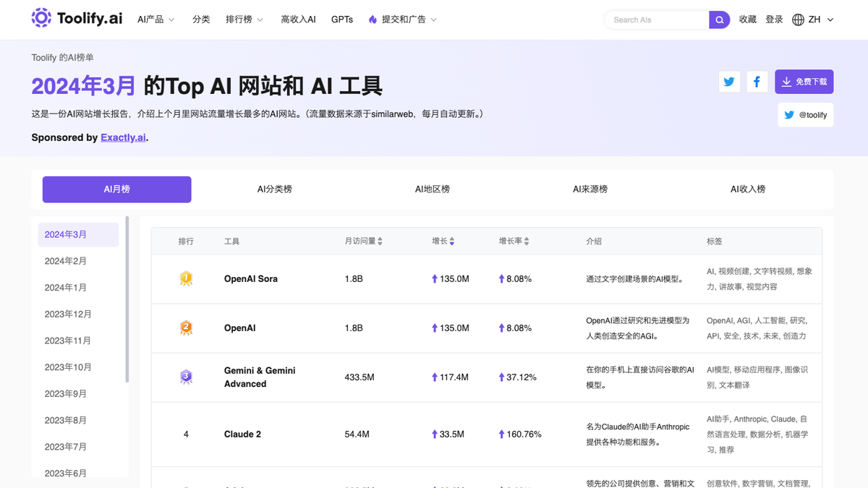This screenshot has width=868, height=488.
Task: Open the GPTs menu item
Action: pyautogui.click(x=342, y=20)
